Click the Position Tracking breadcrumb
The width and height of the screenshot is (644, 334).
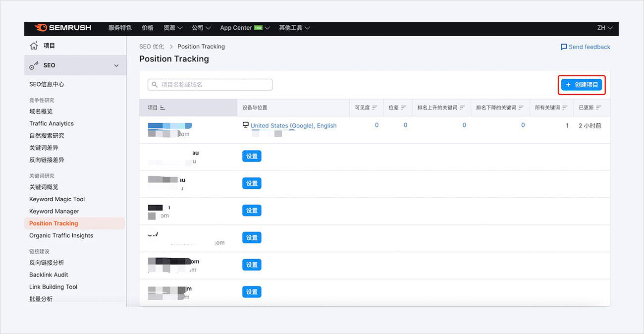click(x=201, y=47)
